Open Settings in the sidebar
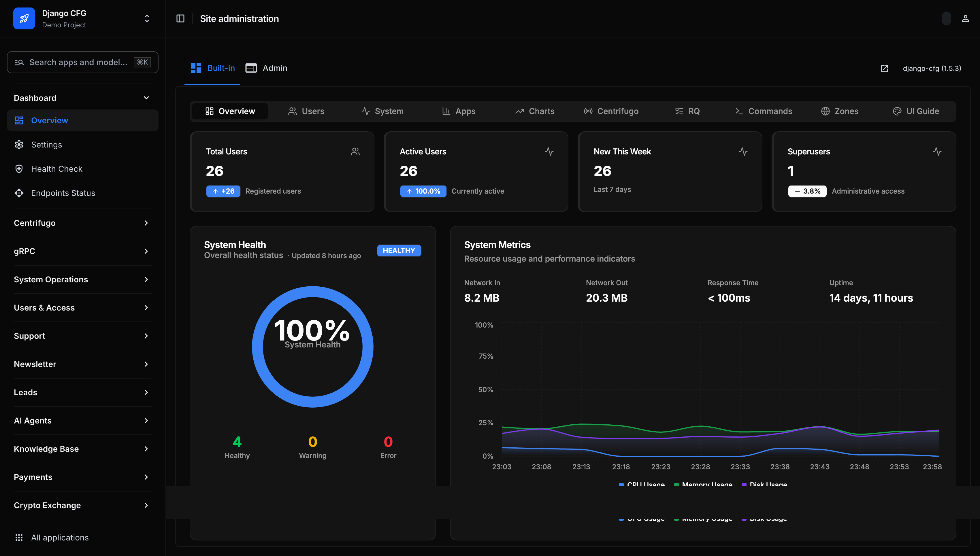Image resolution: width=980 pixels, height=556 pixels. pyautogui.click(x=46, y=145)
